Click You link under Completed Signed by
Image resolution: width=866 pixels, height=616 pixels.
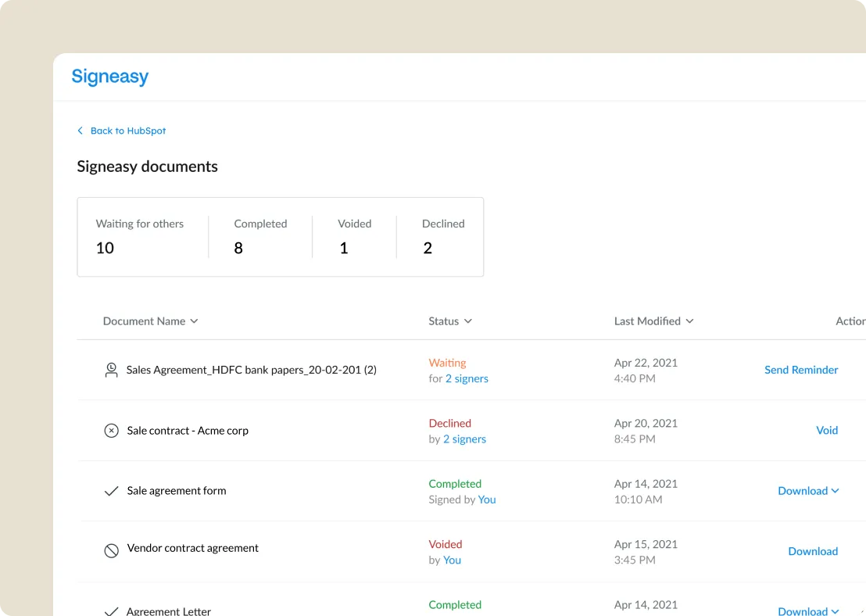(487, 500)
